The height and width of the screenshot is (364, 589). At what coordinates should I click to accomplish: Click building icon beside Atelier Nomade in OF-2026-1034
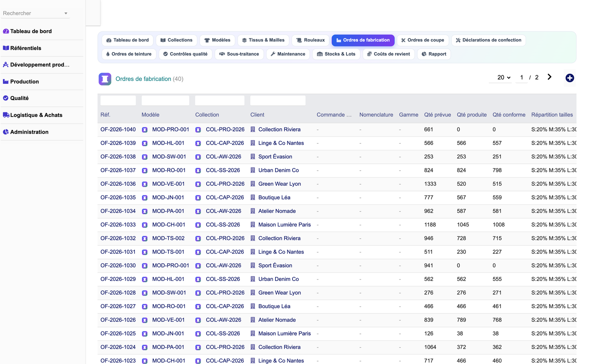point(253,211)
